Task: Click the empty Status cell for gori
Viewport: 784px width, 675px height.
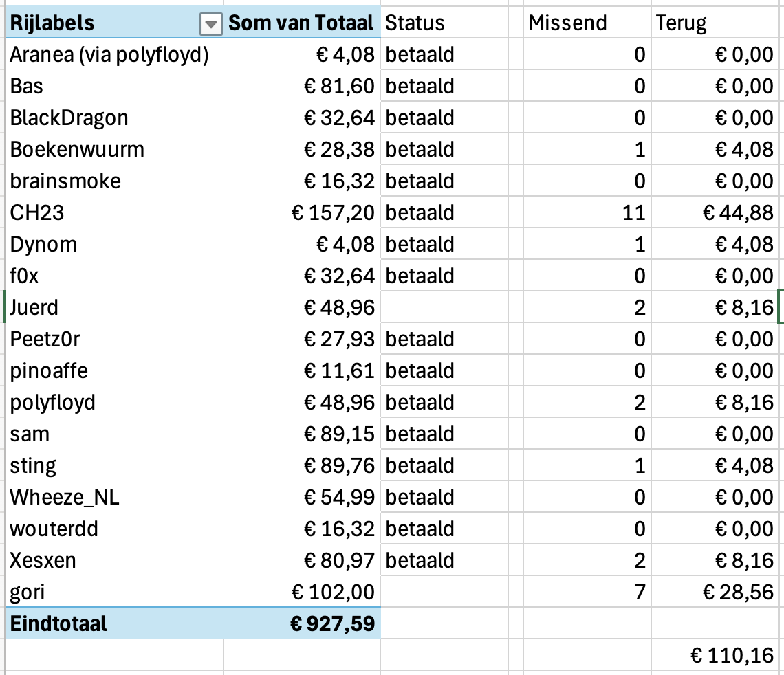Action: tap(444, 592)
